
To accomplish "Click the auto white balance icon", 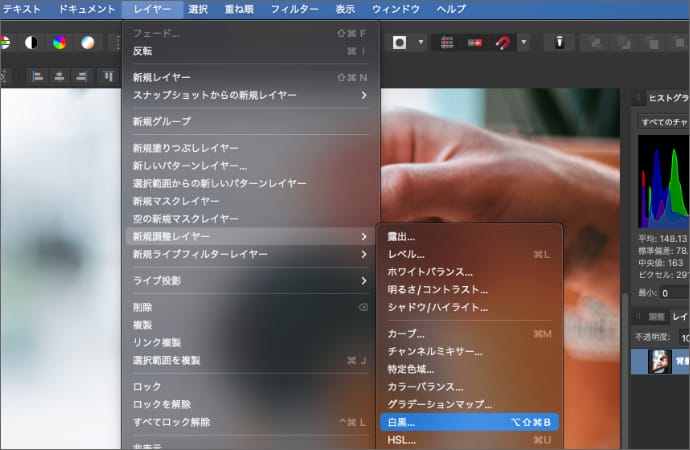I will 88,42.
